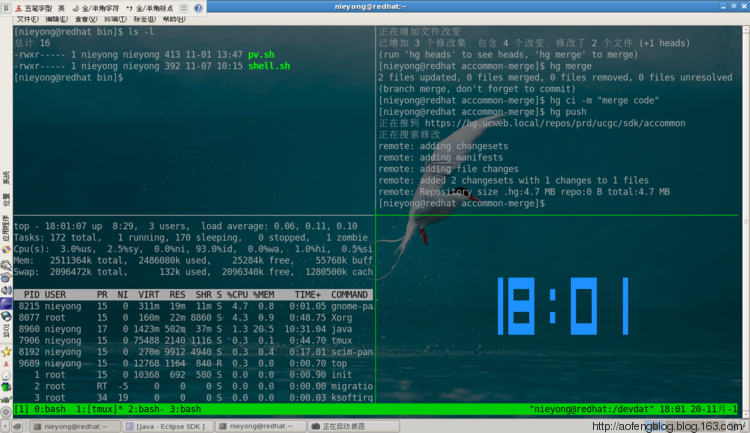Click the small red icon below the star
The image size is (750, 433).
(6, 365)
